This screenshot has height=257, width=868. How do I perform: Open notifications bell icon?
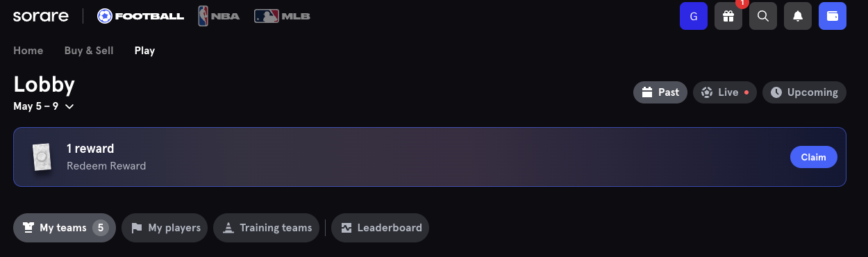[798, 16]
